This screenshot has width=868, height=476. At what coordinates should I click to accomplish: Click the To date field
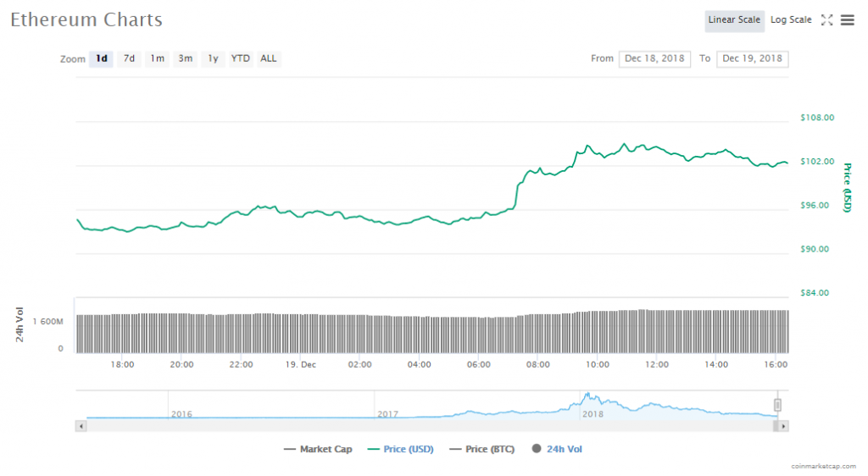(x=753, y=58)
